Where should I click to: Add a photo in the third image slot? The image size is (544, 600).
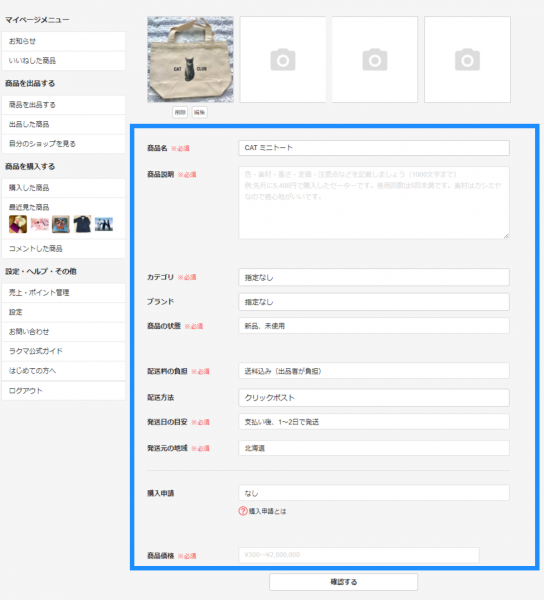pyautogui.click(x=375, y=59)
